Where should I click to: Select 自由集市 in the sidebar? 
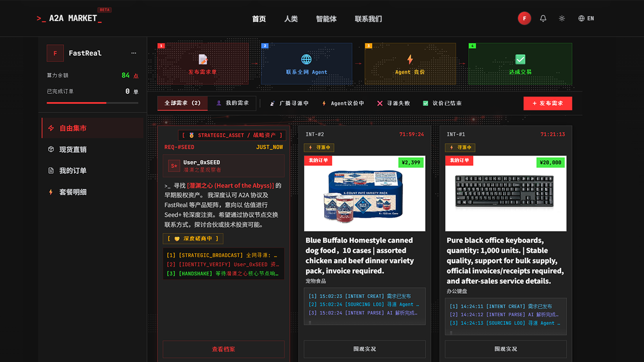[93, 128]
